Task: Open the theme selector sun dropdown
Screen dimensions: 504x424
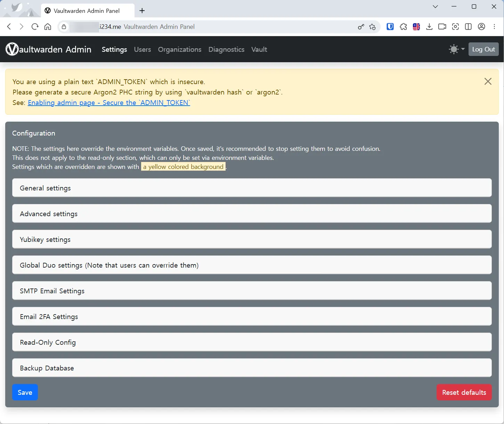Action: click(457, 49)
